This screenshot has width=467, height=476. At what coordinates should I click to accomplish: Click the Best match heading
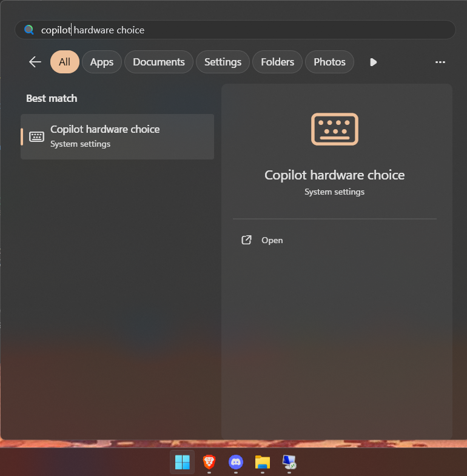(x=52, y=98)
